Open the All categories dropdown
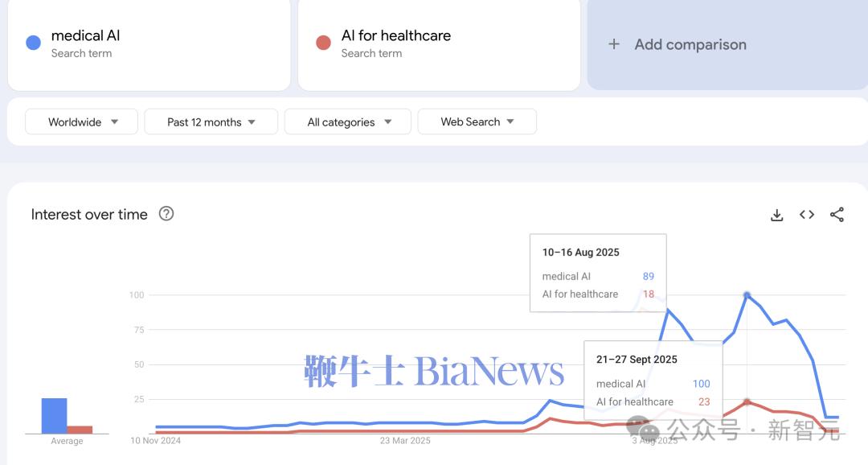The width and height of the screenshot is (868, 465). [348, 122]
